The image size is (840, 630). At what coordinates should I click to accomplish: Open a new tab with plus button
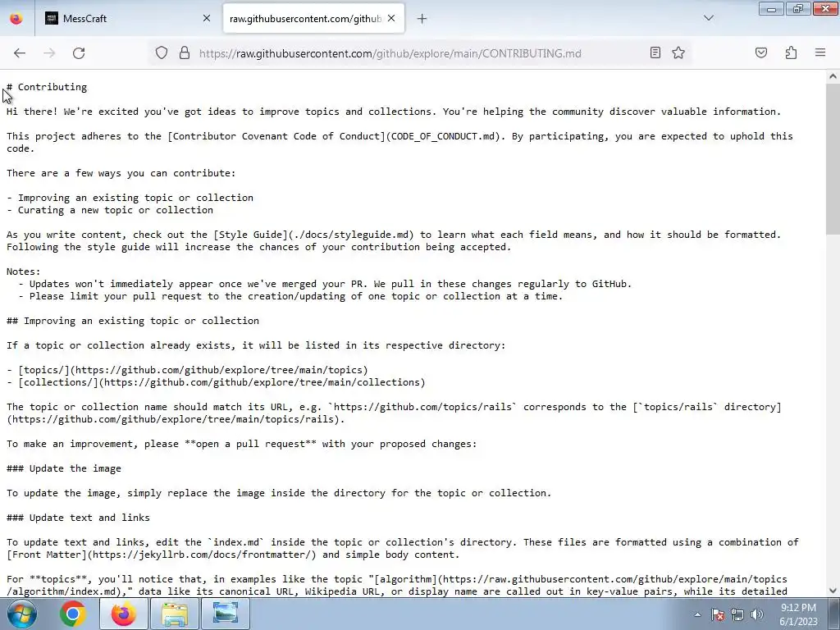[x=422, y=19]
